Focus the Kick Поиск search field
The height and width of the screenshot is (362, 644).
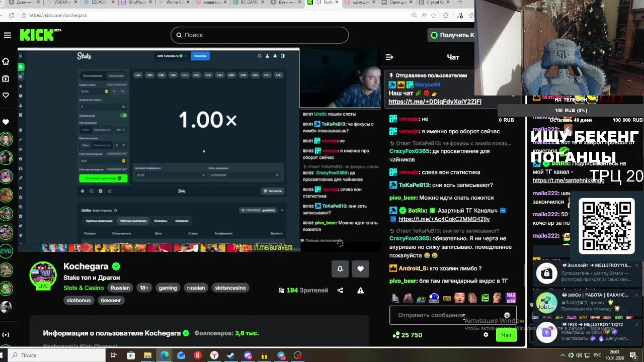pyautogui.click(x=260, y=35)
